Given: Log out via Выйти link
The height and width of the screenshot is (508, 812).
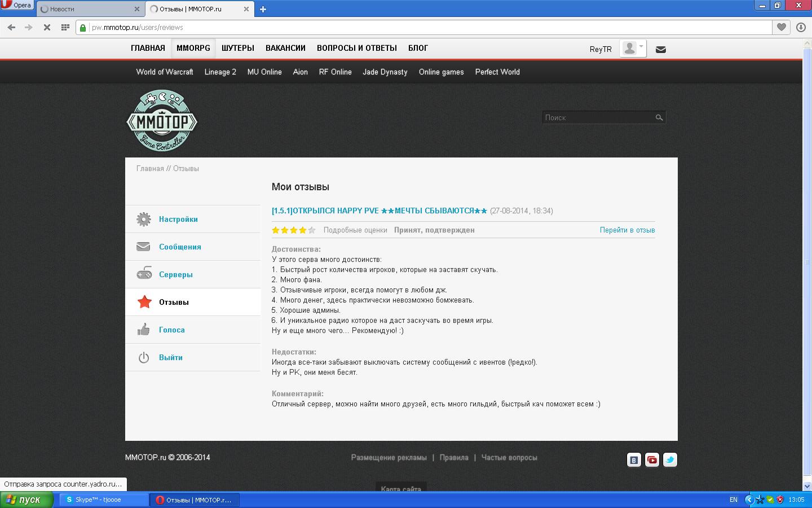Looking at the screenshot, I should (x=171, y=357).
